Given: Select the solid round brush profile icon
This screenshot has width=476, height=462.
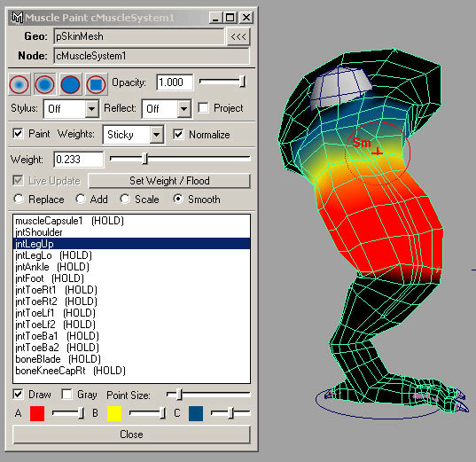Looking at the screenshot, I should (x=70, y=84).
